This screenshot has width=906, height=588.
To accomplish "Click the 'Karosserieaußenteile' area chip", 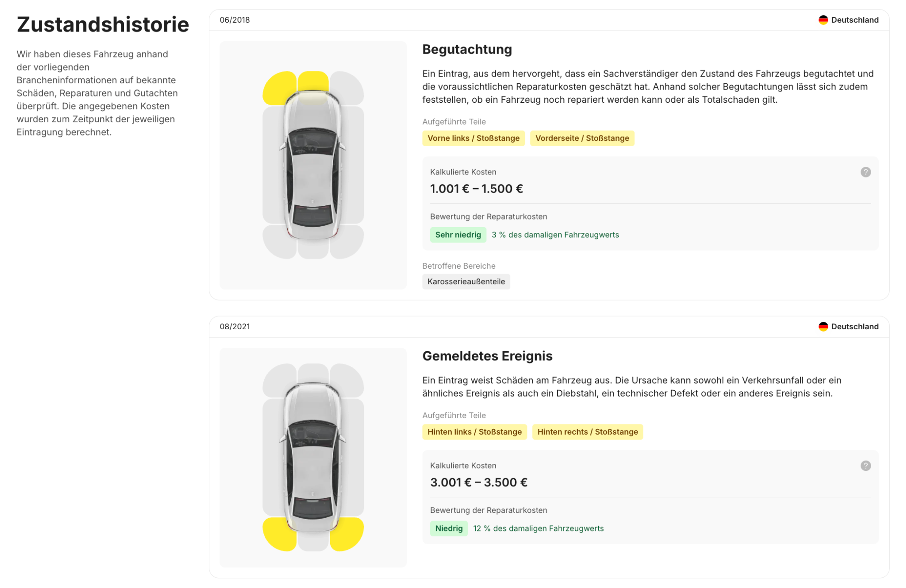I will [x=466, y=282].
